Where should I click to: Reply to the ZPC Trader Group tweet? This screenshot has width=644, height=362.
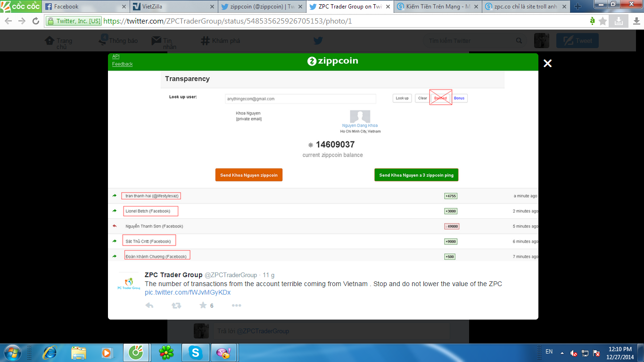[149, 305]
